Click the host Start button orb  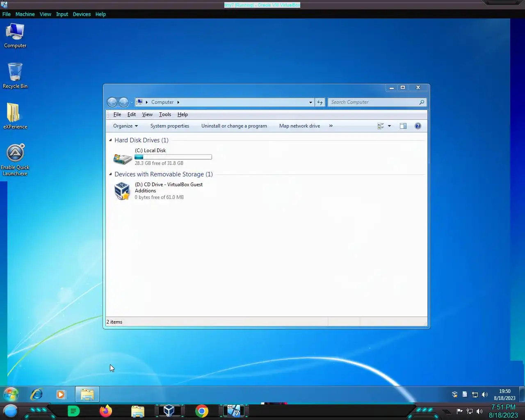(11, 411)
